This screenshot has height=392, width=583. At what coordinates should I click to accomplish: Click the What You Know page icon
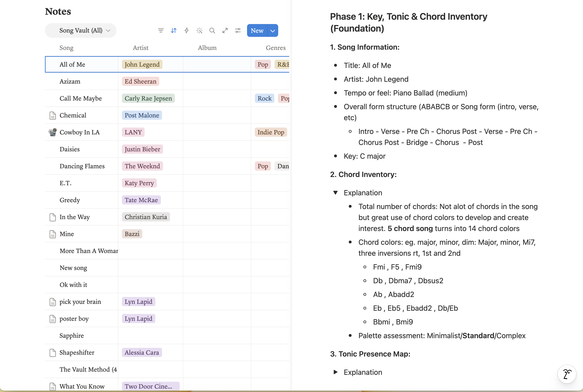(x=52, y=387)
